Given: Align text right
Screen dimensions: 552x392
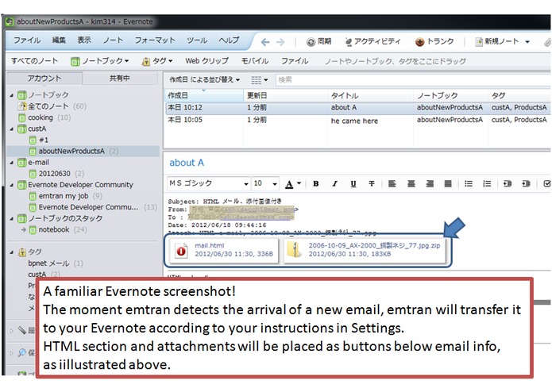Looking at the screenshot, I should 430,183.
